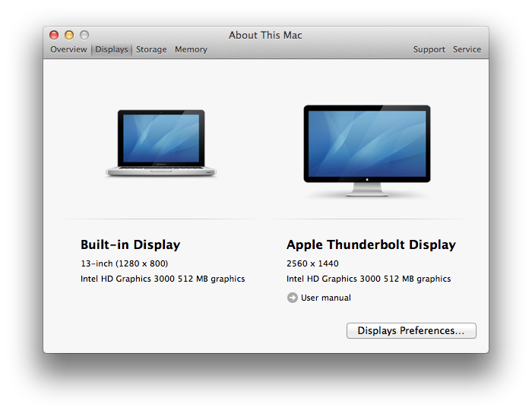Click graphics info under Apple Thunderbolt Display

(369, 279)
